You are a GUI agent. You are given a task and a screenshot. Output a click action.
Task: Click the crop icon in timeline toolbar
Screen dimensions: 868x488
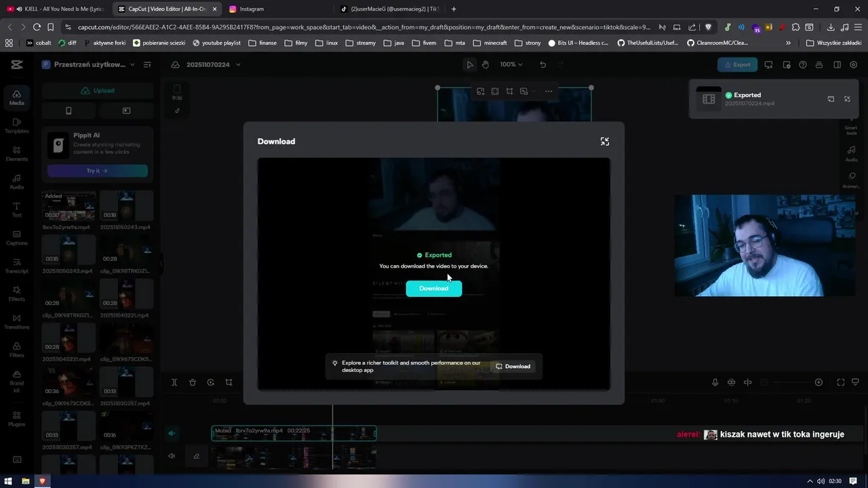pyautogui.click(x=229, y=382)
